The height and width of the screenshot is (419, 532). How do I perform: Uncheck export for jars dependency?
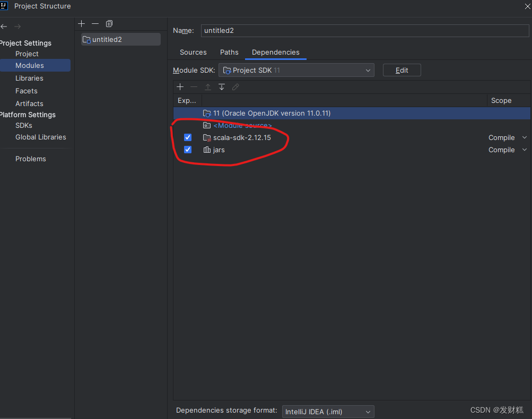[188, 150]
